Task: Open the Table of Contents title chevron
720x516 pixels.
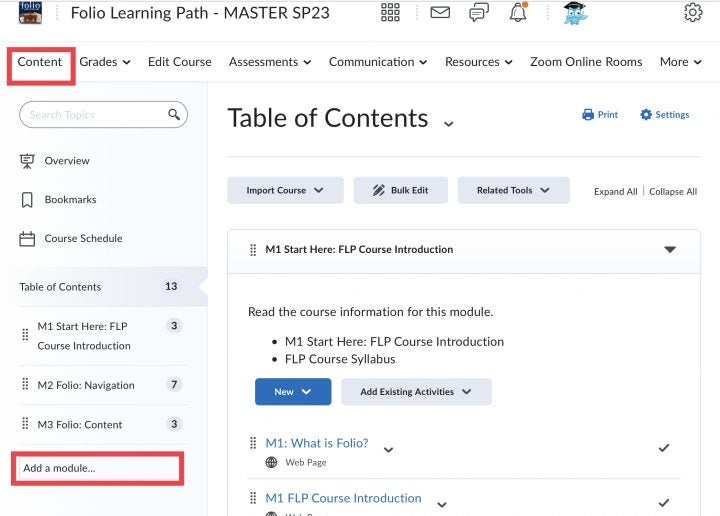Action: pyautogui.click(x=449, y=123)
